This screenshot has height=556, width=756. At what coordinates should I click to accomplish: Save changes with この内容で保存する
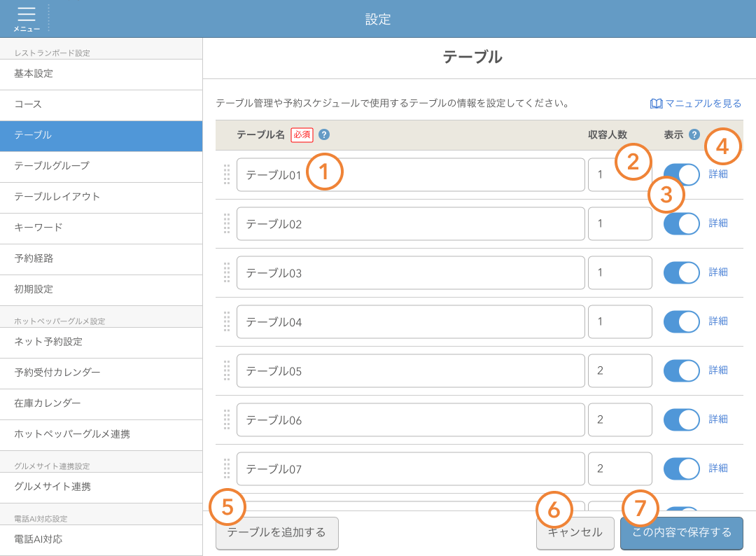pyautogui.click(x=681, y=533)
